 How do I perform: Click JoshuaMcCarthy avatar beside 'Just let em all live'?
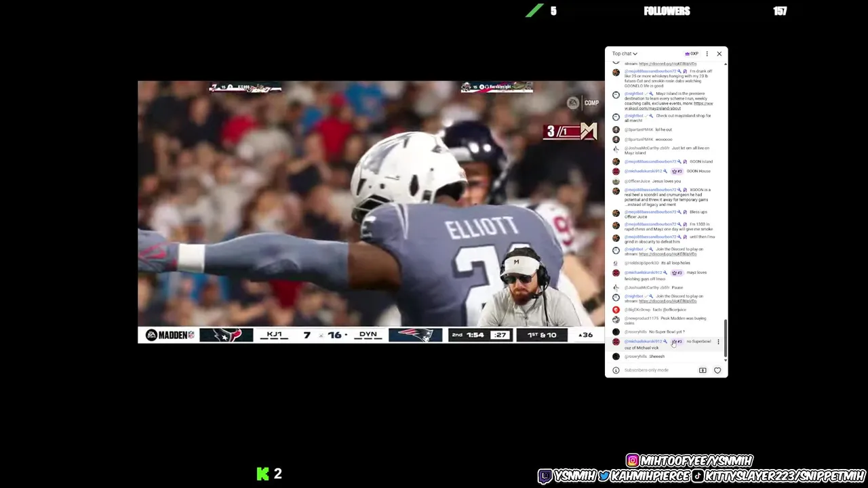616,148
